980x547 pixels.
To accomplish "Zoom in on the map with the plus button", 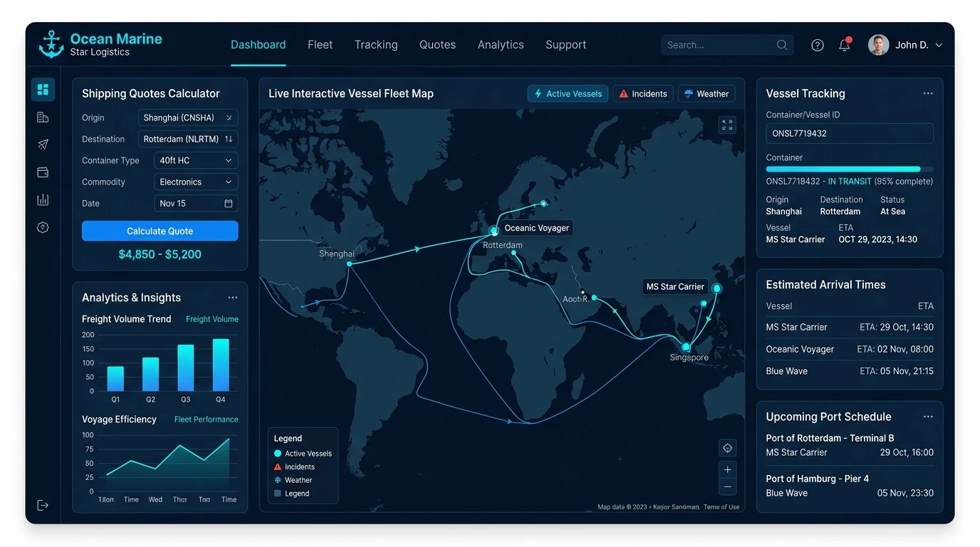I will 727,469.
